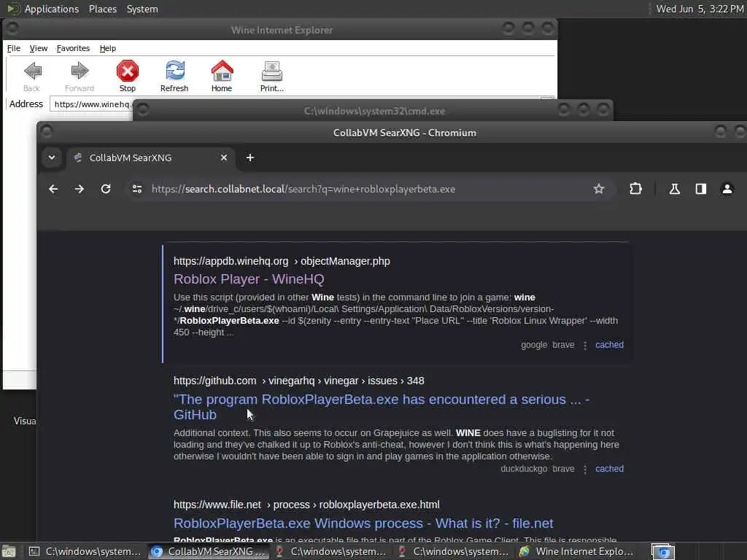747x560 pixels.
Task: Click the Home house icon
Action: 222,71
